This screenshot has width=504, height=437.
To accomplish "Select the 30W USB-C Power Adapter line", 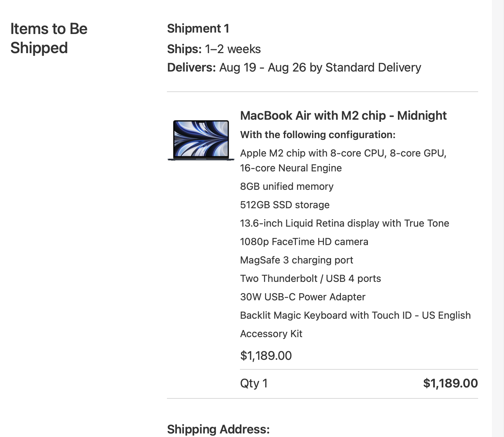I will [x=302, y=297].
